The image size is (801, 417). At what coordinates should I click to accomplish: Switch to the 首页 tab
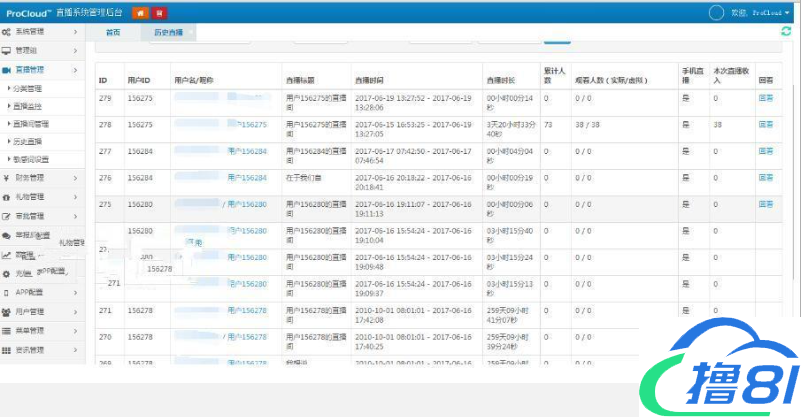(x=113, y=33)
